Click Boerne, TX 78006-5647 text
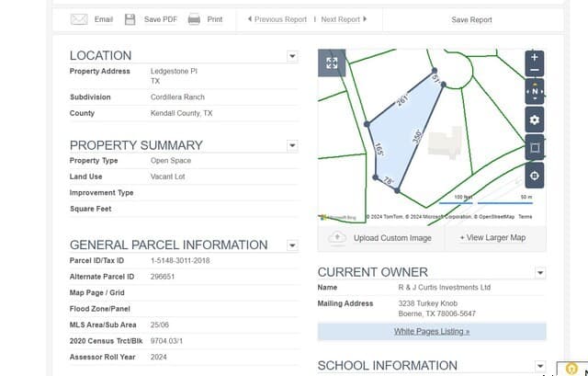Screen dimensions: 588x376 click(x=437, y=313)
